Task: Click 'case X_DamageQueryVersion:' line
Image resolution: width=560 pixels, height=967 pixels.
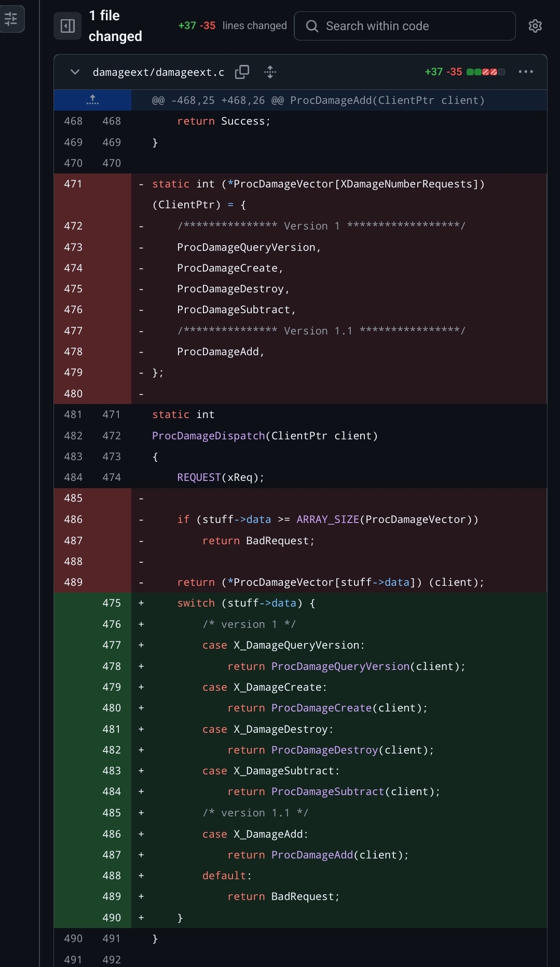Action: click(283, 645)
